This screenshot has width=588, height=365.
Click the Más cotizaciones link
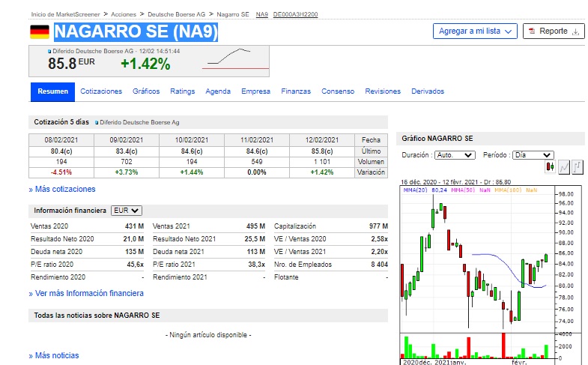click(62, 190)
